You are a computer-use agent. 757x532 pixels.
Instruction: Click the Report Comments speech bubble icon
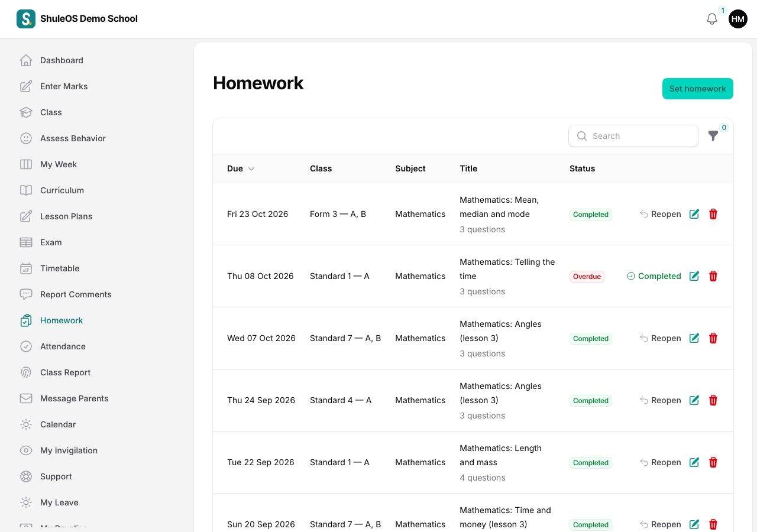[26, 294]
